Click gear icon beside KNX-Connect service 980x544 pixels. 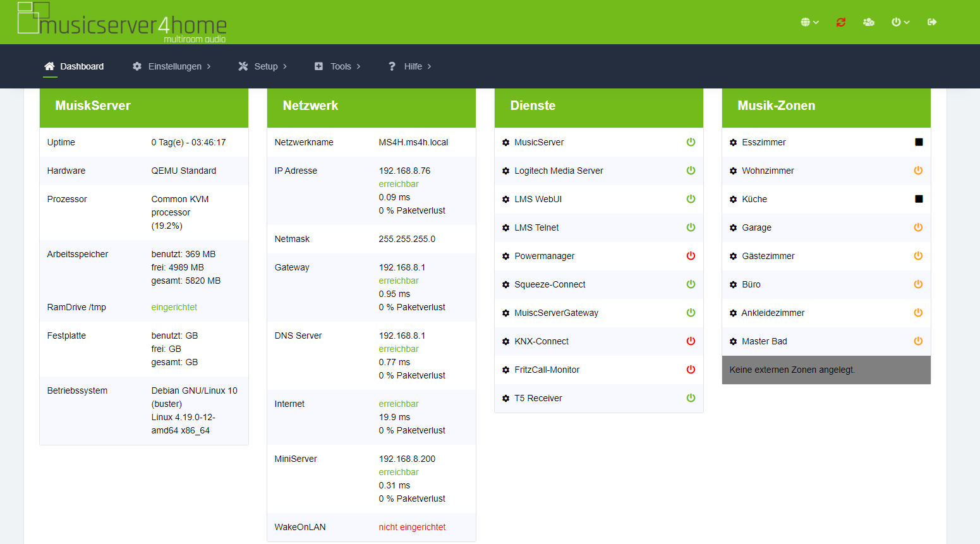click(x=505, y=342)
